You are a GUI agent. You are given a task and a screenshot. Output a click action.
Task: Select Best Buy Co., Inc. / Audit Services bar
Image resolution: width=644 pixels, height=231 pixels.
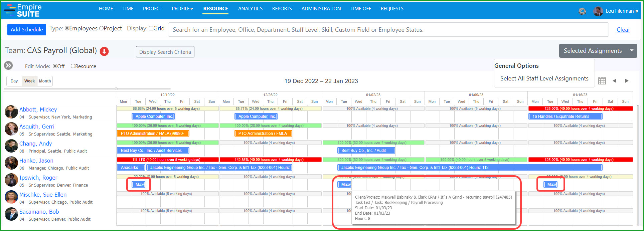[153, 151]
